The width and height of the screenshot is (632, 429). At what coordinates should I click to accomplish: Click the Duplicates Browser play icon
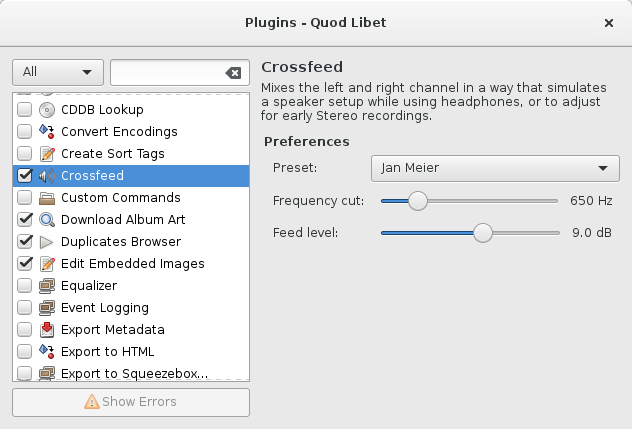[46, 242]
